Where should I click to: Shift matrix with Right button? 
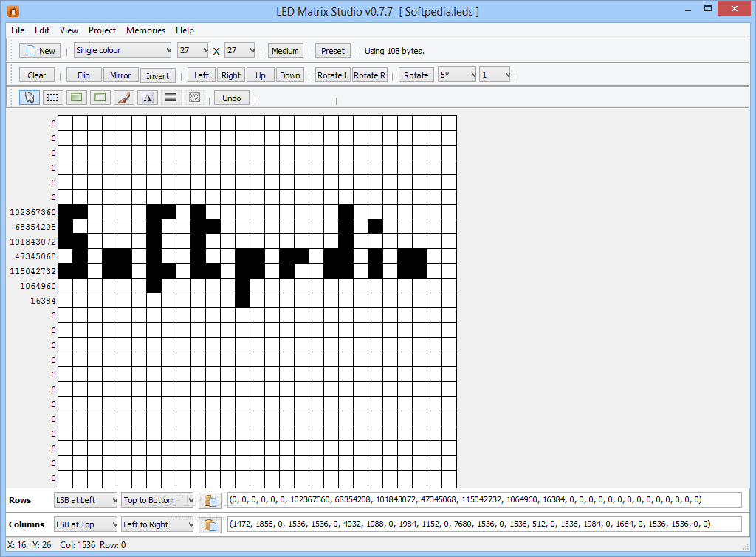click(231, 75)
